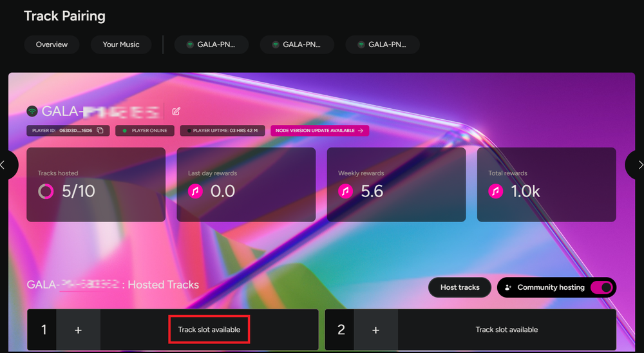Add a track to slot 1 plus button

78,330
